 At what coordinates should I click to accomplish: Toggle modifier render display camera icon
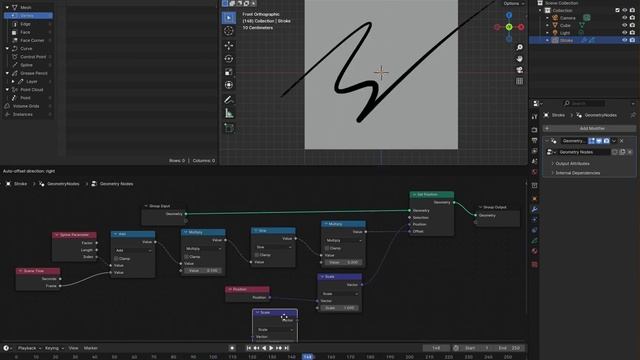point(607,141)
